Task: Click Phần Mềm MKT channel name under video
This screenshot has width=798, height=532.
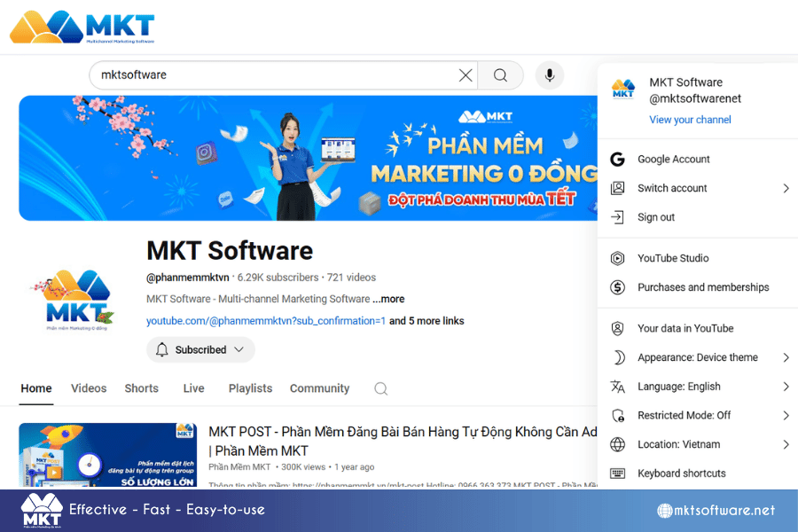Action: [x=239, y=467]
